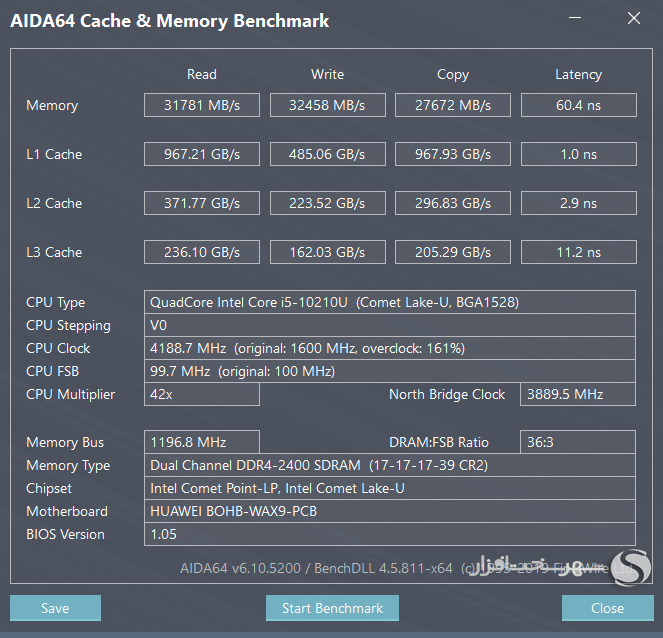Click the Memory row label
The width and height of the screenshot is (663, 638).
[52, 105]
